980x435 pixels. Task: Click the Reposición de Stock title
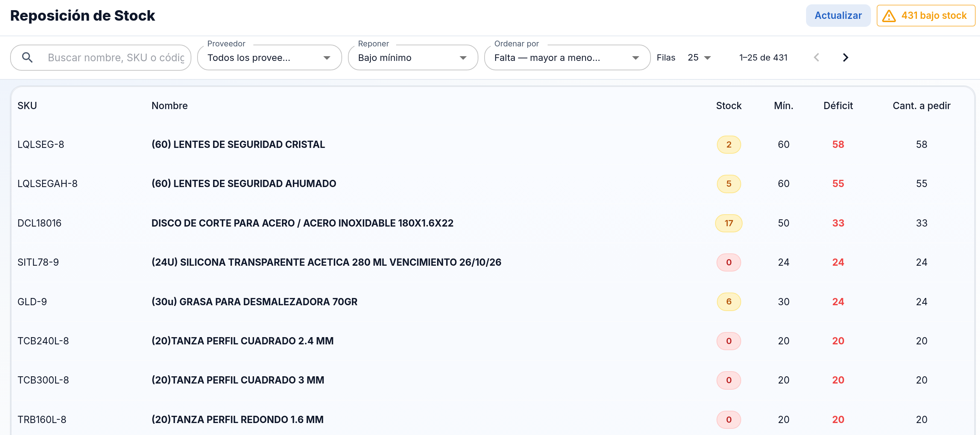click(x=83, y=16)
